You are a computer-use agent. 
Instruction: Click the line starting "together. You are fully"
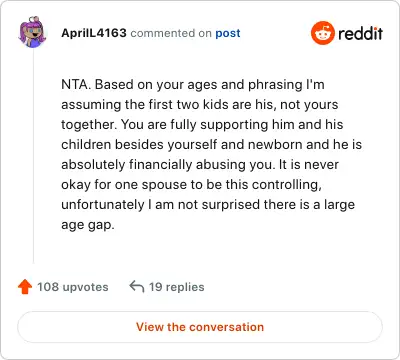coord(202,125)
